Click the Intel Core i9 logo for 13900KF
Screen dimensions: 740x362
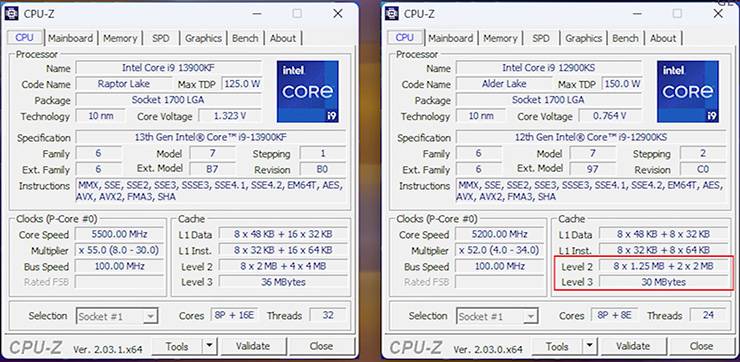pyautogui.click(x=308, y=91)
